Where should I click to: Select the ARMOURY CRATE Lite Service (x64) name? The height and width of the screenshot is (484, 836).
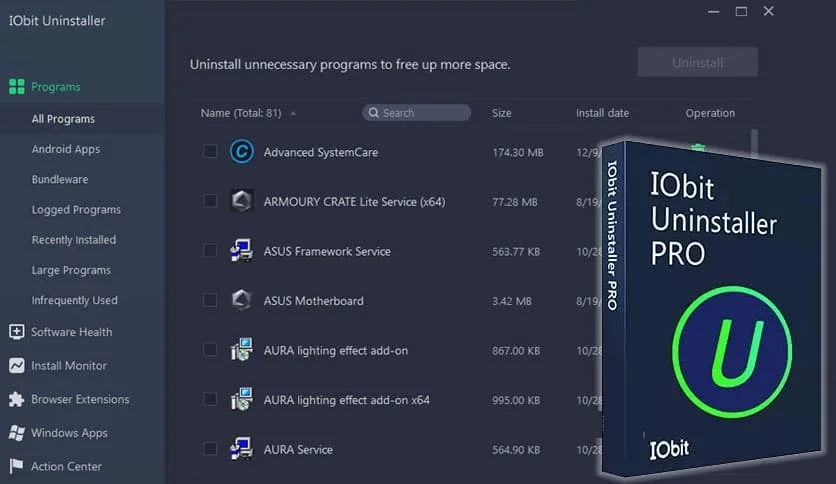(x=355, y=202)
